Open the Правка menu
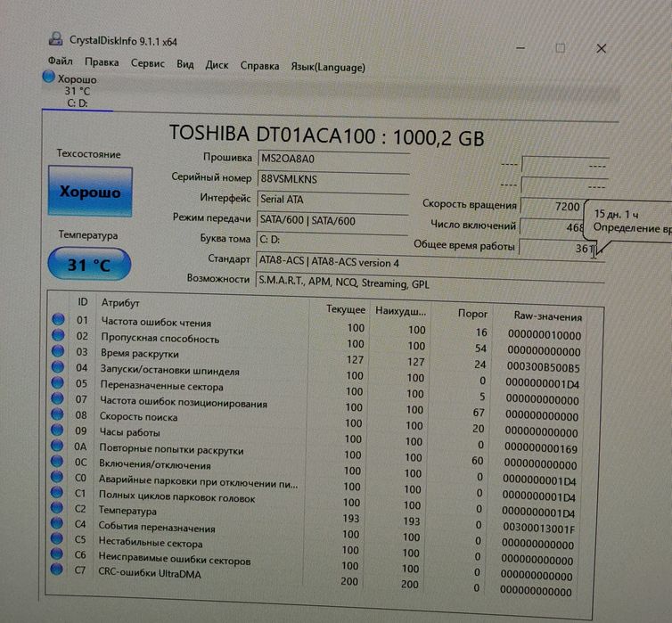Screen dimensions: 672x623 click(102, 62)
